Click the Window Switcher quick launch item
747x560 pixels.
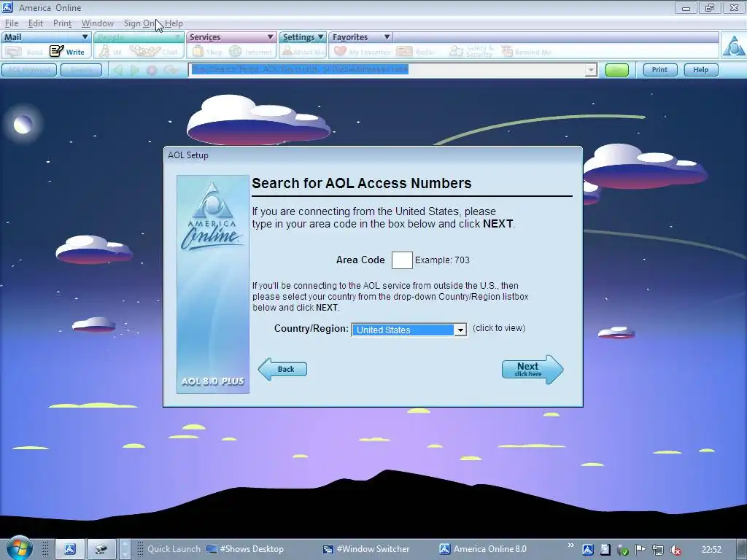pyautogui.click(x=366, y=549)
